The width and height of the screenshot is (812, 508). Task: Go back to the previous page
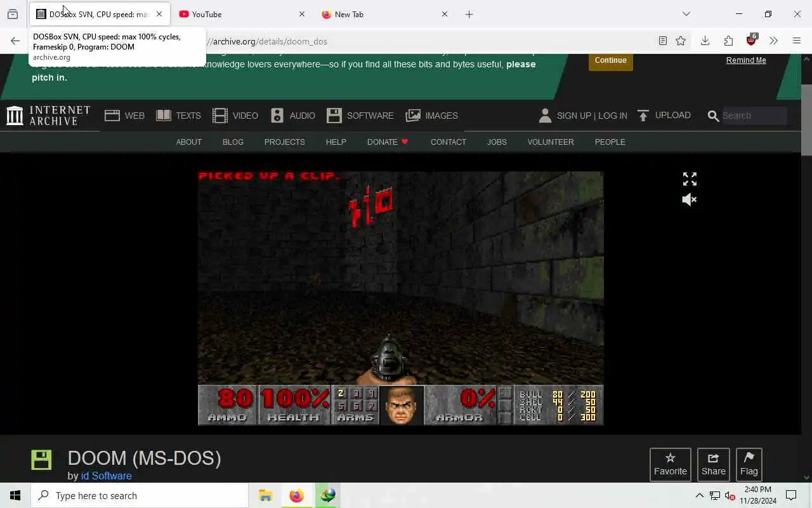(15, 41)
